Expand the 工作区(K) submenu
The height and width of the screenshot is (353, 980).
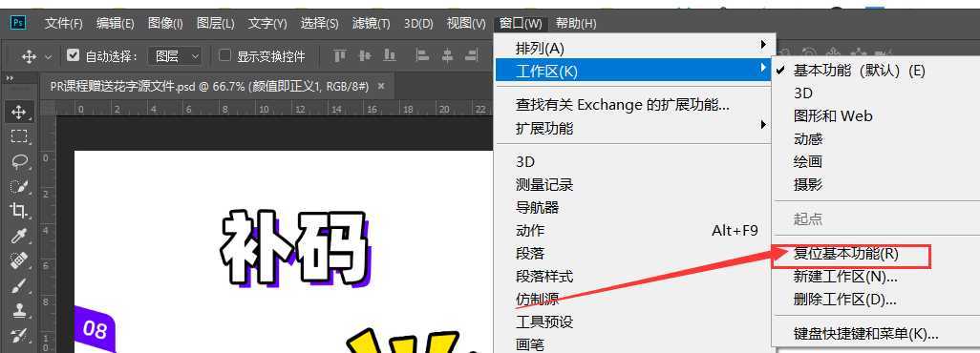635,71
